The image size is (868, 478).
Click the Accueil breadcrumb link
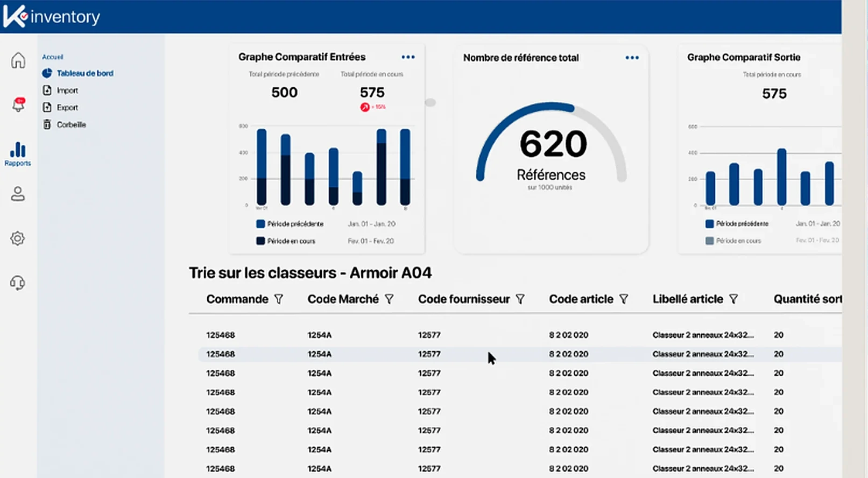[x=53, y=57]
